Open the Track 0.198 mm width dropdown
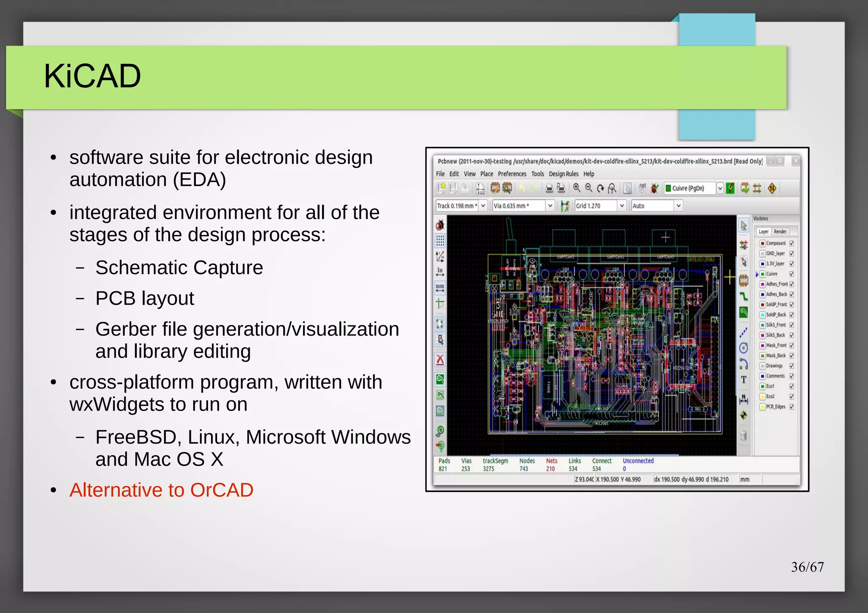The image size is (868, 613). point(483,206)
